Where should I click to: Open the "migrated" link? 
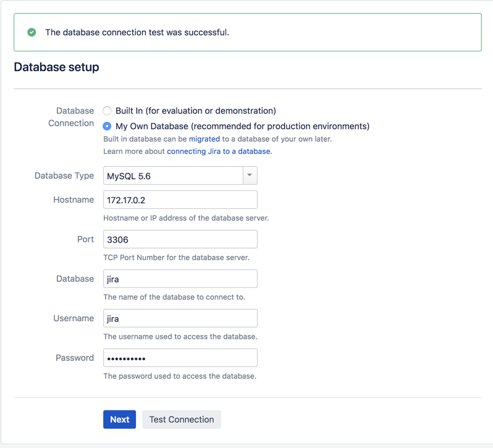click(x=204, y=139)
